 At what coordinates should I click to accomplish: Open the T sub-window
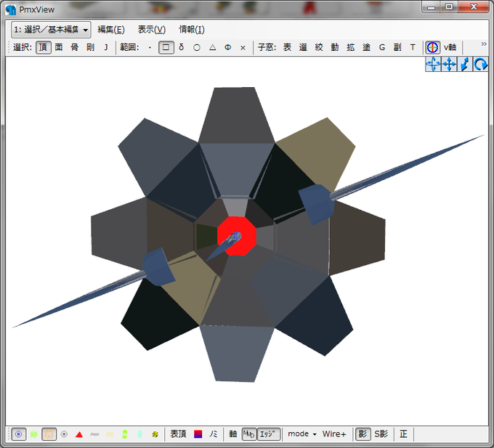tap(413, 47)
